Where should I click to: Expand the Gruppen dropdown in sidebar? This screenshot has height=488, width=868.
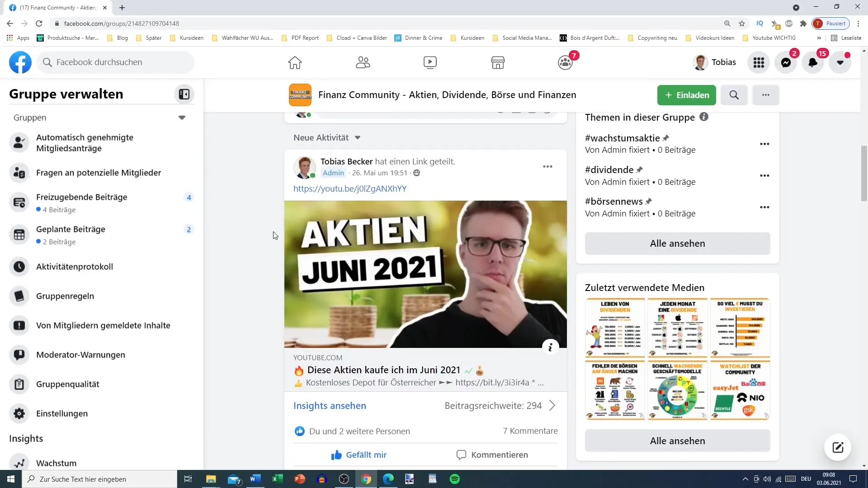pyautogui.click(x=182, y=118)
